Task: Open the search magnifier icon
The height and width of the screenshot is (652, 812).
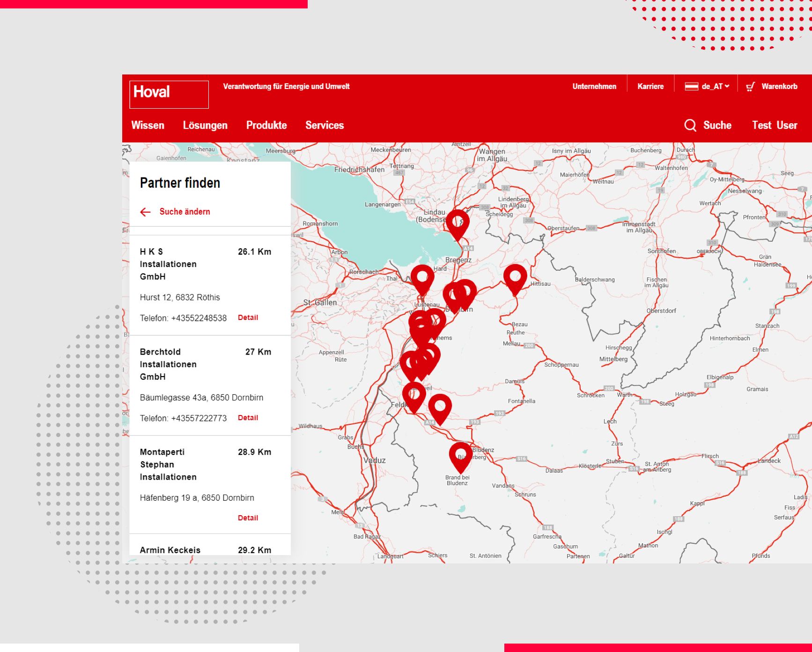Action: (690, 125)
